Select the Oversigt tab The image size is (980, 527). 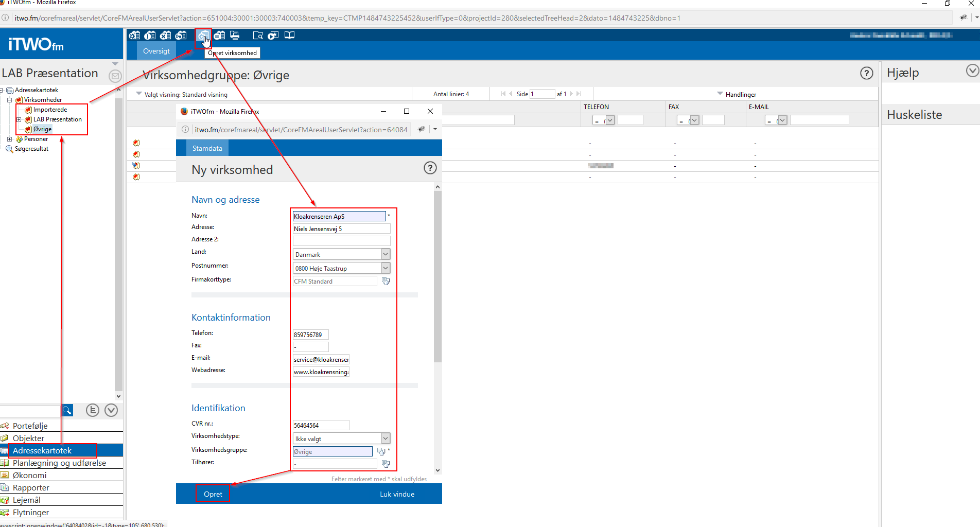pos(156,51)
